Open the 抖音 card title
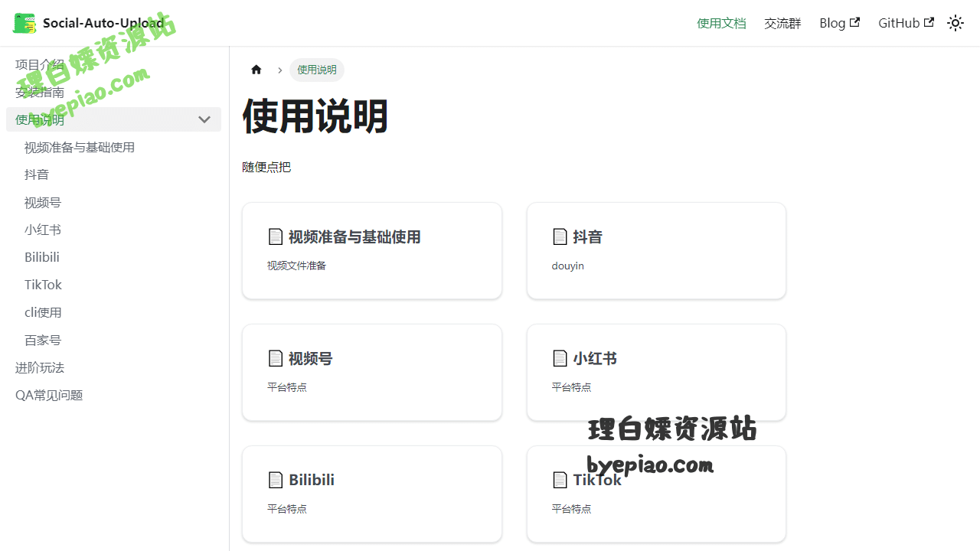This screenshot has height=551, width=980. [587, 236]
